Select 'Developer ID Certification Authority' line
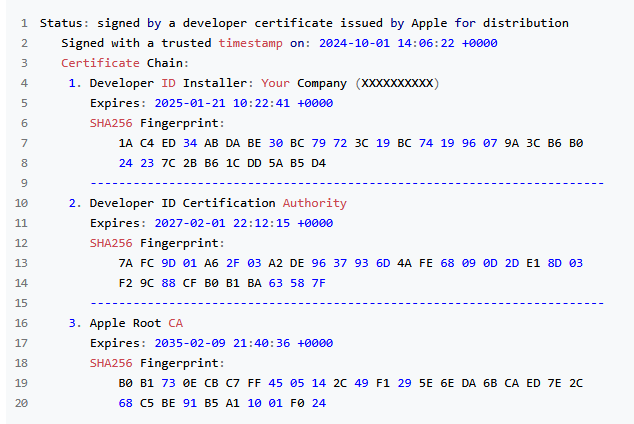Viewport: 634px width, 424px height. point(207,203)
